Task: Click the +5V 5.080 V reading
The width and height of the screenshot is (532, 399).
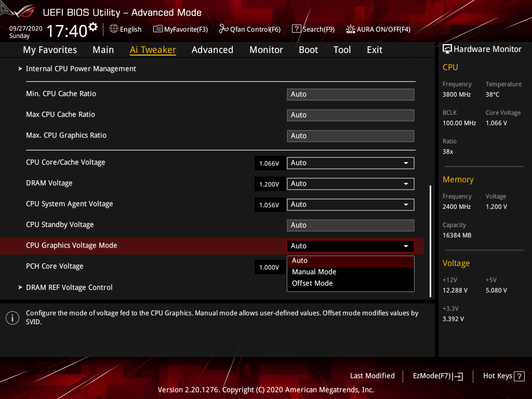Action: 496,290
